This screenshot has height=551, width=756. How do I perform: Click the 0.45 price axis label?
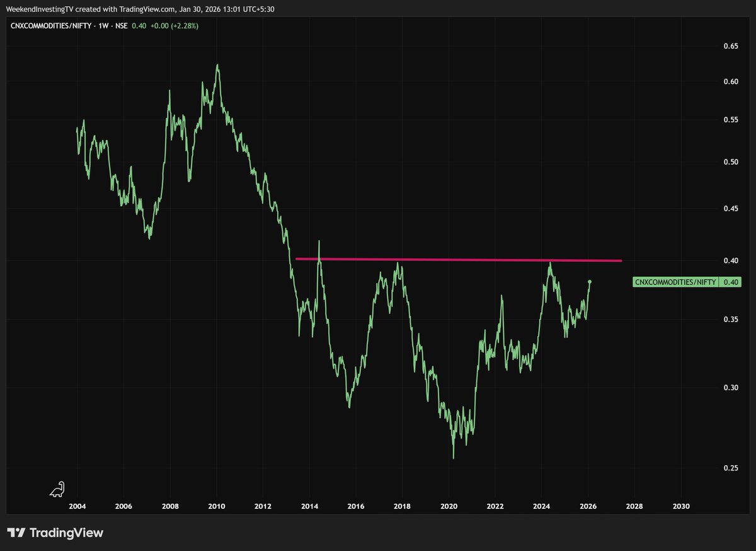coord(731,208)
